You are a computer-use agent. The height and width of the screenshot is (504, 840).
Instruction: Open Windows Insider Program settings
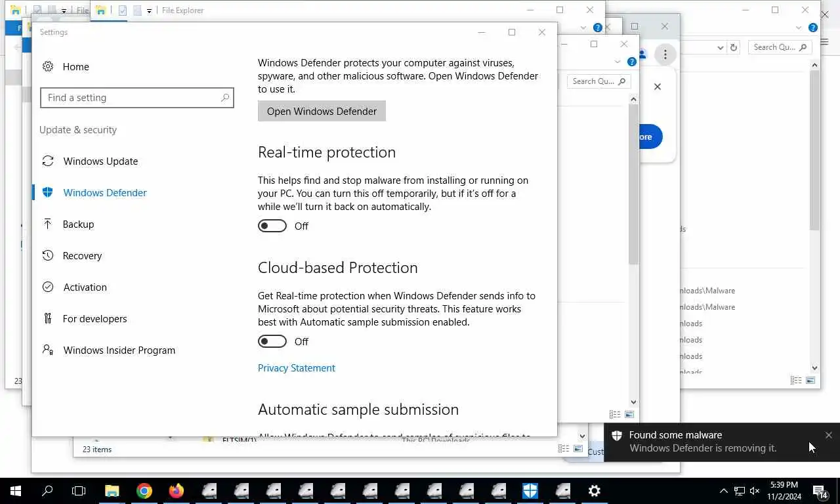click(x=119, y=350)
